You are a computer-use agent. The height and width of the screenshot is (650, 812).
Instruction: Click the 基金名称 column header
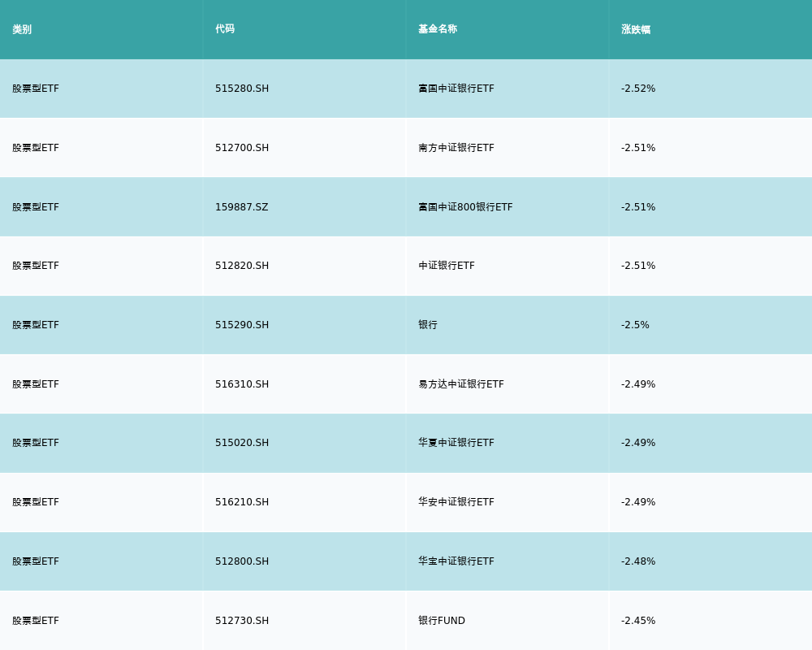pos(438,29)
